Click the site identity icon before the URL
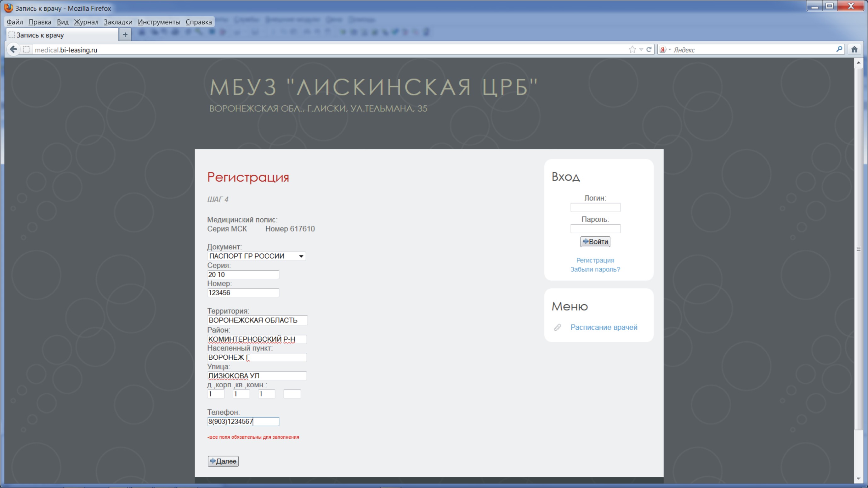868x488 pixels. [x=26, y=49]
